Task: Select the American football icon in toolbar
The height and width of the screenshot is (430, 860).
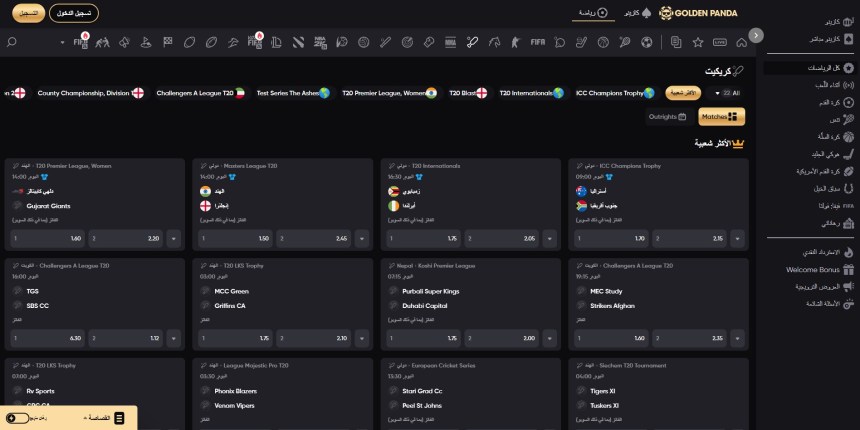Action: tap(211, 42)
